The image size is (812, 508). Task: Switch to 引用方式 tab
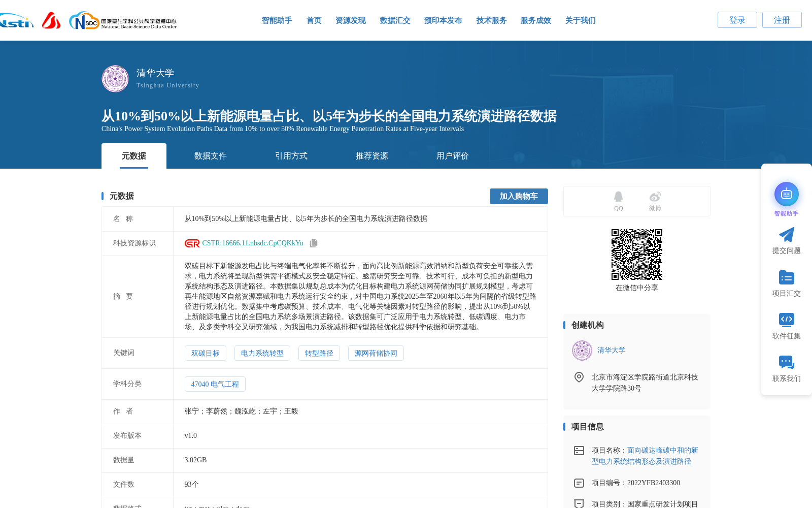(291, 156)
